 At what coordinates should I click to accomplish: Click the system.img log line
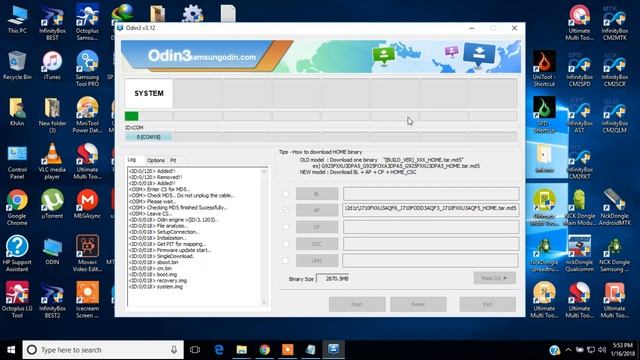(x=156, y=287)
